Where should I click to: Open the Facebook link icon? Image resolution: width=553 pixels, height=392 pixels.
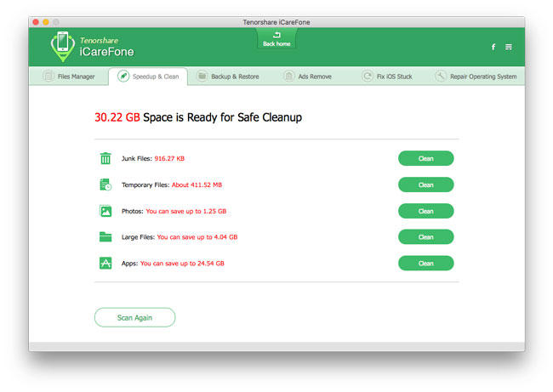pyautogui.click(x=493, y=47)
